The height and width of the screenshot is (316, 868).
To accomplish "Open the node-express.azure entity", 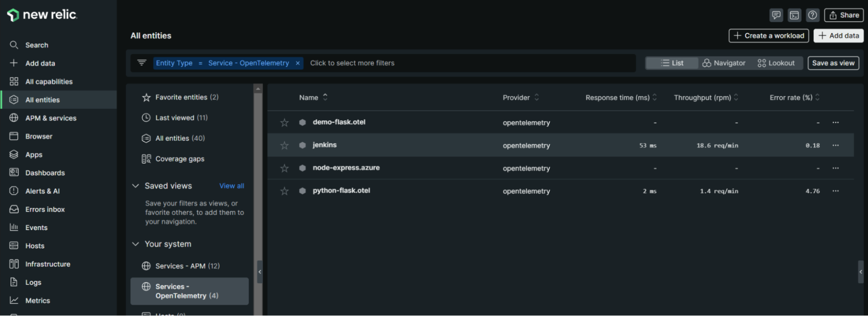I will pyautogui.click(x=346, y=168).
